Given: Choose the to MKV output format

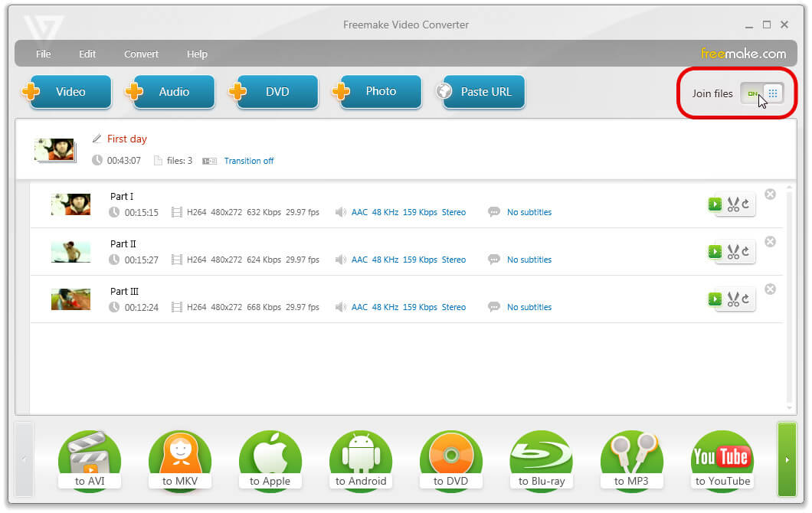Looking at the screenshot, I should pyautogui.click(x=179, y=461).
